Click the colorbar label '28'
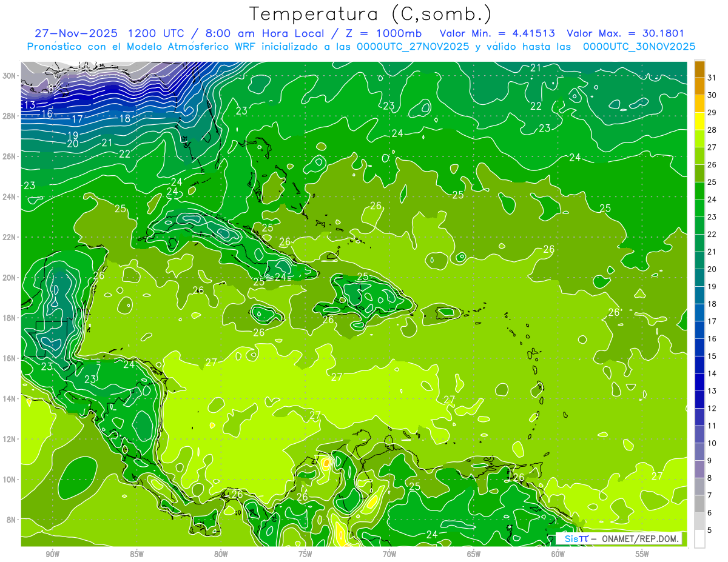This screenshot has height=562, width=728. click(x=712, y=130)
